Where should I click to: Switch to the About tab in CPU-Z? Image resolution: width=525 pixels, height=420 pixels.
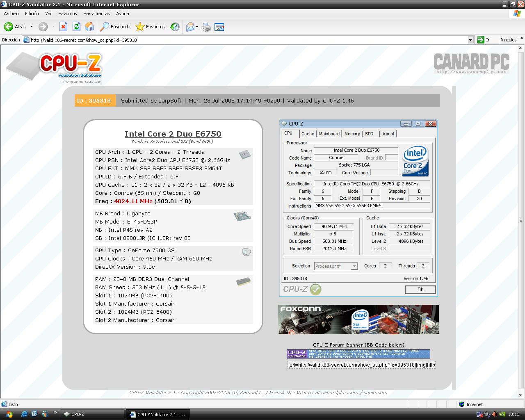388,134
